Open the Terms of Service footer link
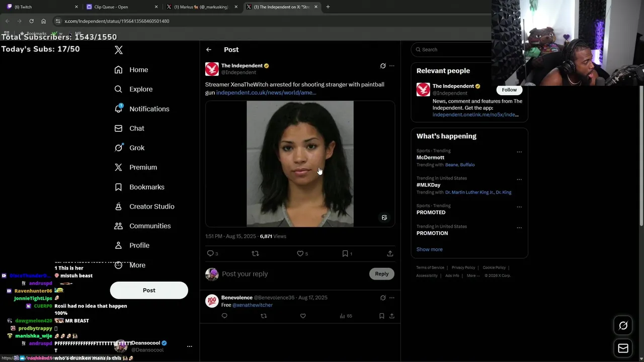644x362 pixels. (430, 268)
